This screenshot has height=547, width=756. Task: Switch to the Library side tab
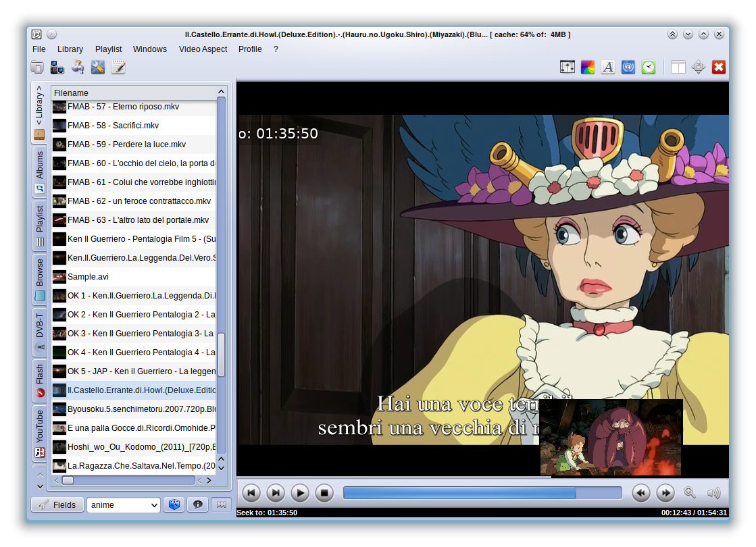(x=39, y=112)
